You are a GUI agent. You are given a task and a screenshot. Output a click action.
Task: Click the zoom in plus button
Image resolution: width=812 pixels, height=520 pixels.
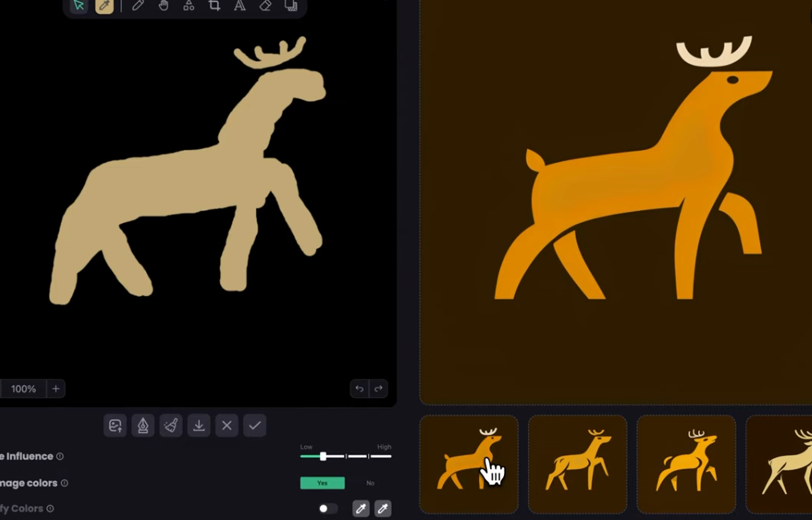(x=55, y=389)
